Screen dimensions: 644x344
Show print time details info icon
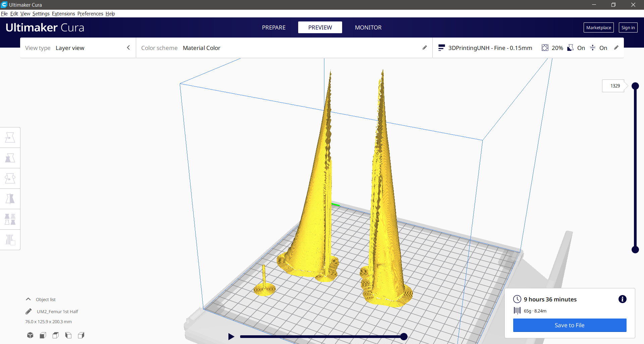(623, 299)
